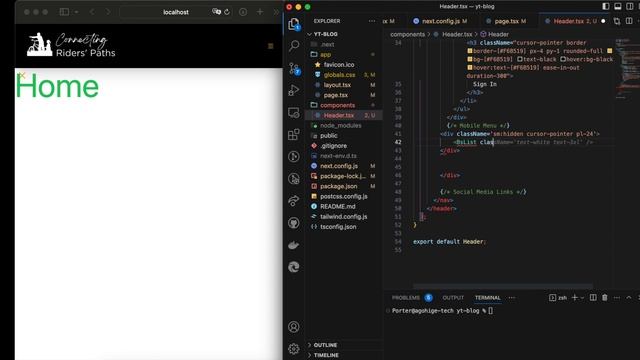Open the GitHub icon in the activity bar

294,223
